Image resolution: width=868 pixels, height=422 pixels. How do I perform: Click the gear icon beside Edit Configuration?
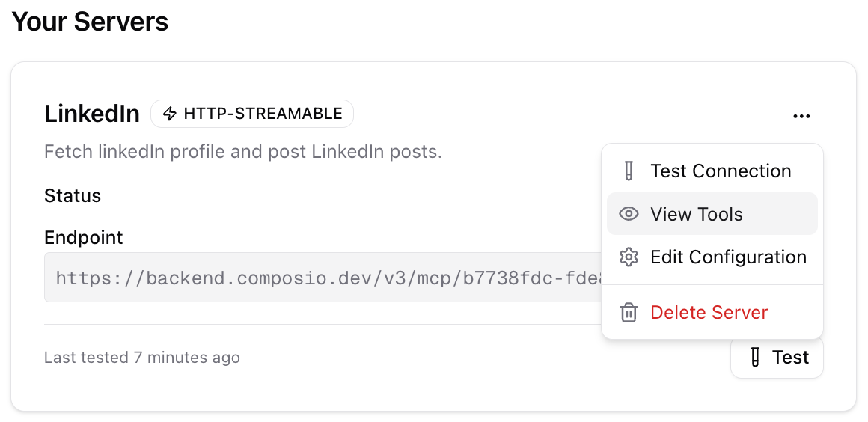coord(629,257)
